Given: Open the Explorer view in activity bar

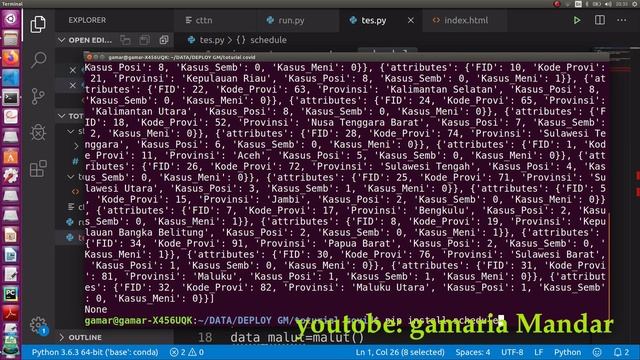Looking at the screenshot, I should [x=38, y=24].
